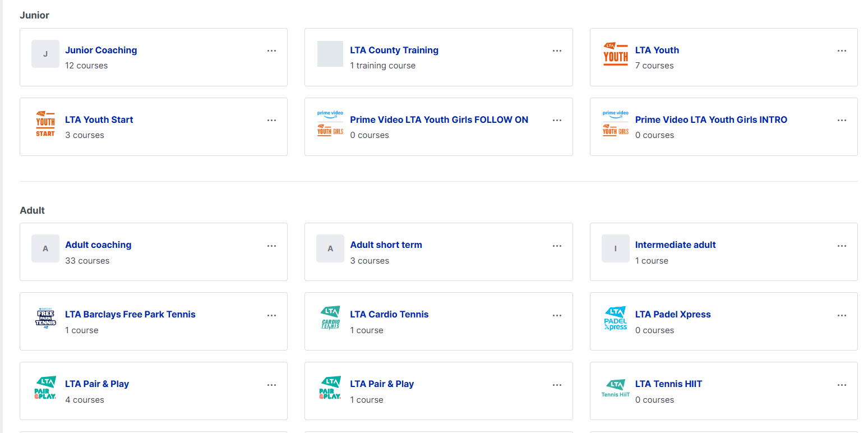Click the Barclays Free Park Tennis logo
868x433 pixels.
tap(45, 319)
